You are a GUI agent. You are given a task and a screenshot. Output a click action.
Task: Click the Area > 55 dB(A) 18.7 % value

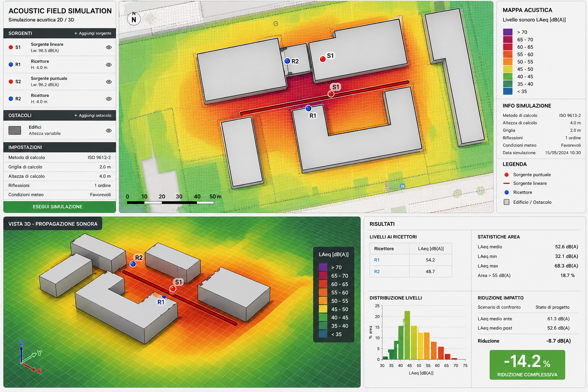pos(567,275)
